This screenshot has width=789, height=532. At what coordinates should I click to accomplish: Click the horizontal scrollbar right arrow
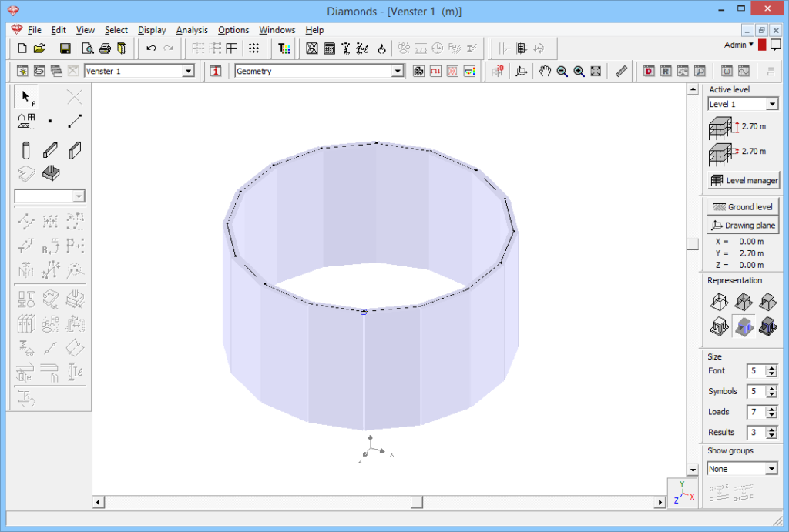point(660,502)
